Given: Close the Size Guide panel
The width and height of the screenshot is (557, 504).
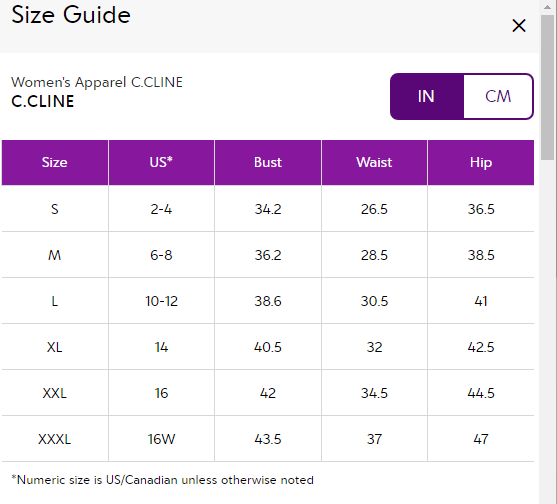Looking at the screenshot, I should coord(519,26).
